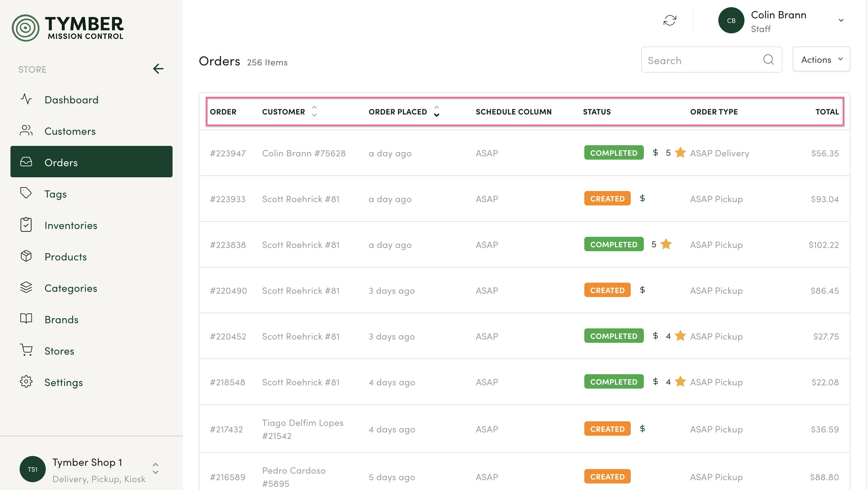
Task: Click the TS1 store avatar
Action: click(32, 469)
